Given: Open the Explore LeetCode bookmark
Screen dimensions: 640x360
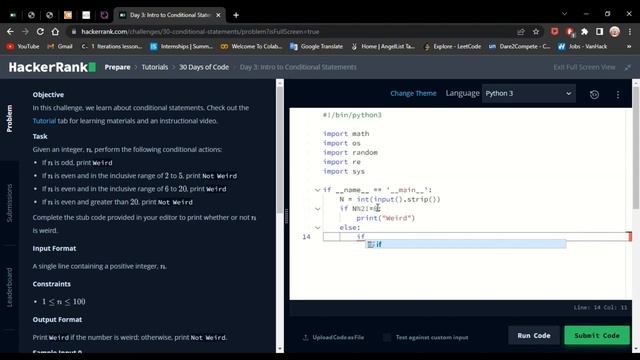Looking at the screenshot, I should click(453, 47).
